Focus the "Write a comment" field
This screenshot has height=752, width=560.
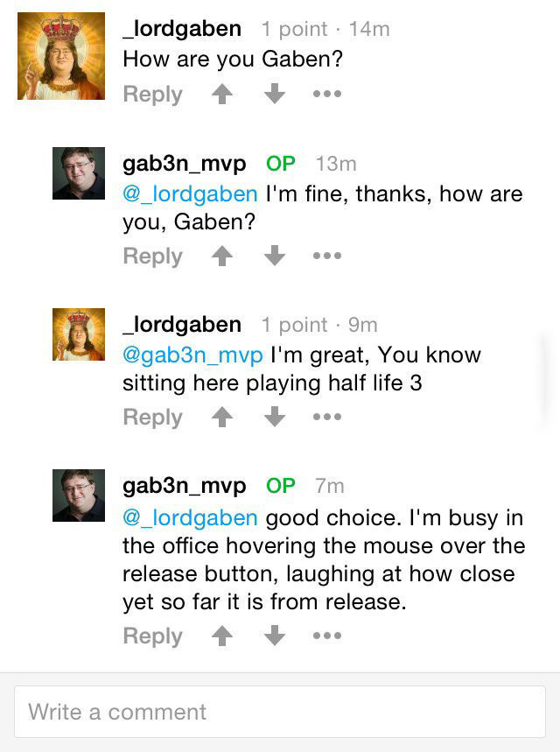279,712
